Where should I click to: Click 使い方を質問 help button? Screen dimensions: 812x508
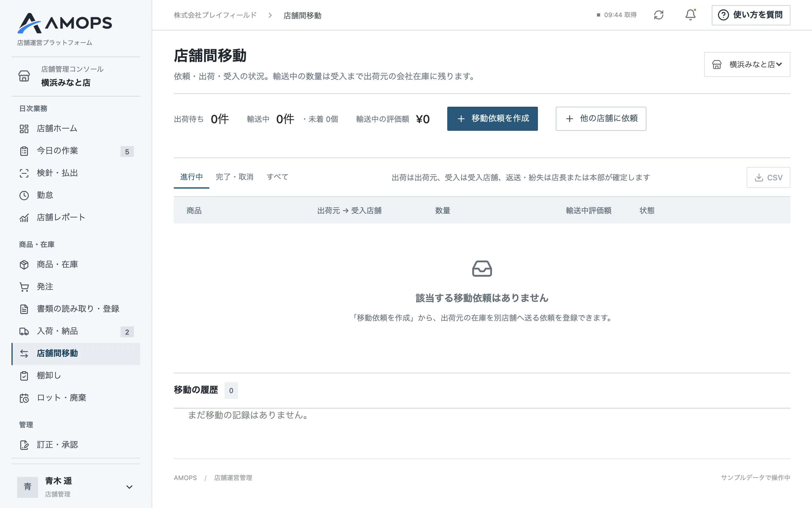[751, 15]
